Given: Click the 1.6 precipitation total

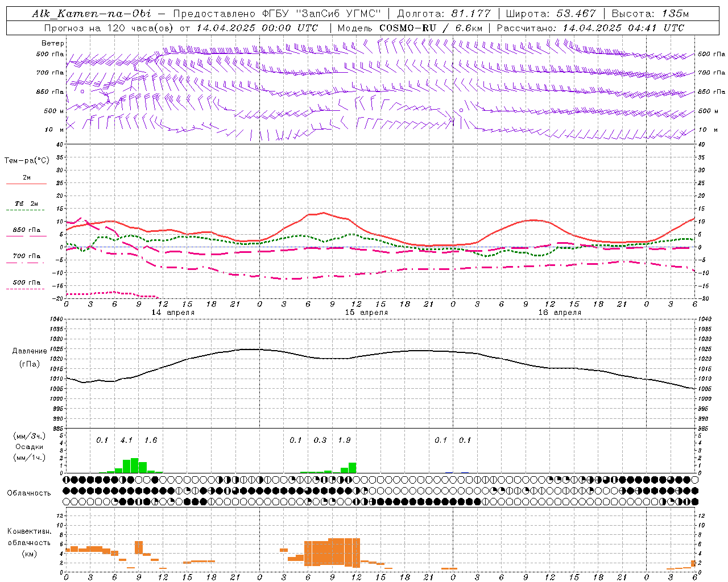Looking at the screenshot, I should [x=151, y=440].
